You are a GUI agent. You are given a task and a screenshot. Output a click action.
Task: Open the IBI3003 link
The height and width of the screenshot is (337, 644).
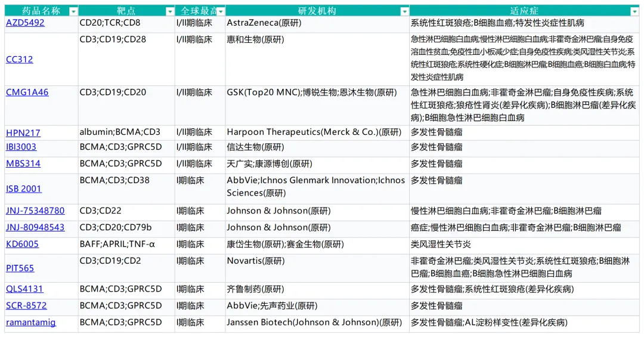[x=21, y=147]
